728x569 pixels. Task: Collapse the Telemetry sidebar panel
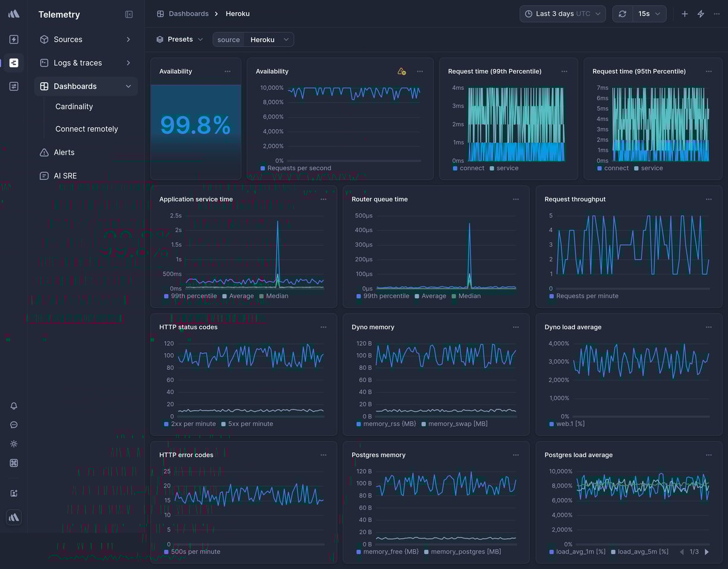coord(129,14)
